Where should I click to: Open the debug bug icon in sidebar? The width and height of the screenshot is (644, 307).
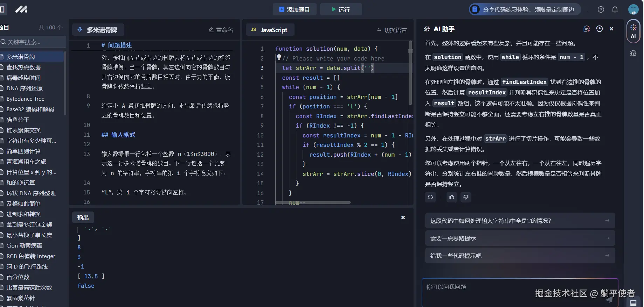coord(633,53)
